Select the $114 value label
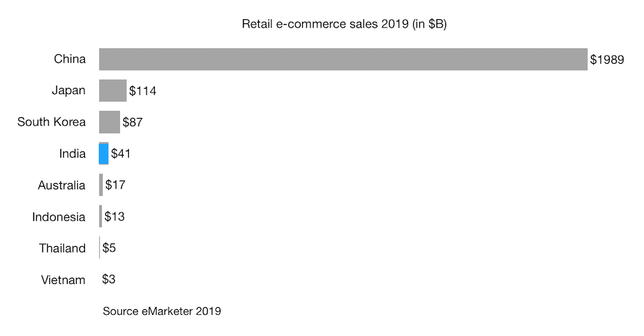Image resolution: width=644 pixels, height=336 pixels. click(x=143, y=91)
